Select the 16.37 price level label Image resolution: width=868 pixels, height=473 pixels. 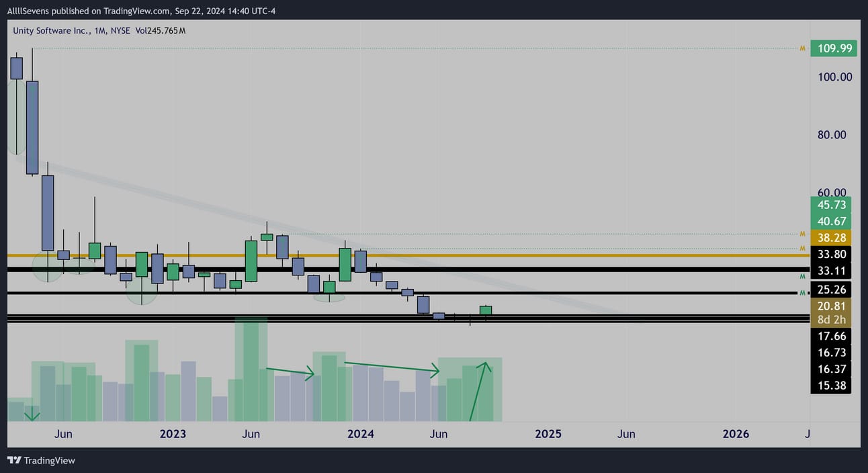831,369
